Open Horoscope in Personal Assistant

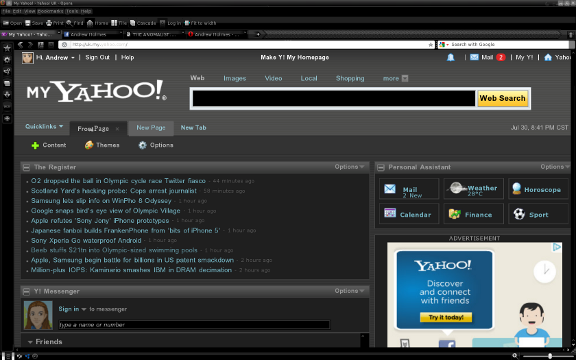(x=538, y=189)
